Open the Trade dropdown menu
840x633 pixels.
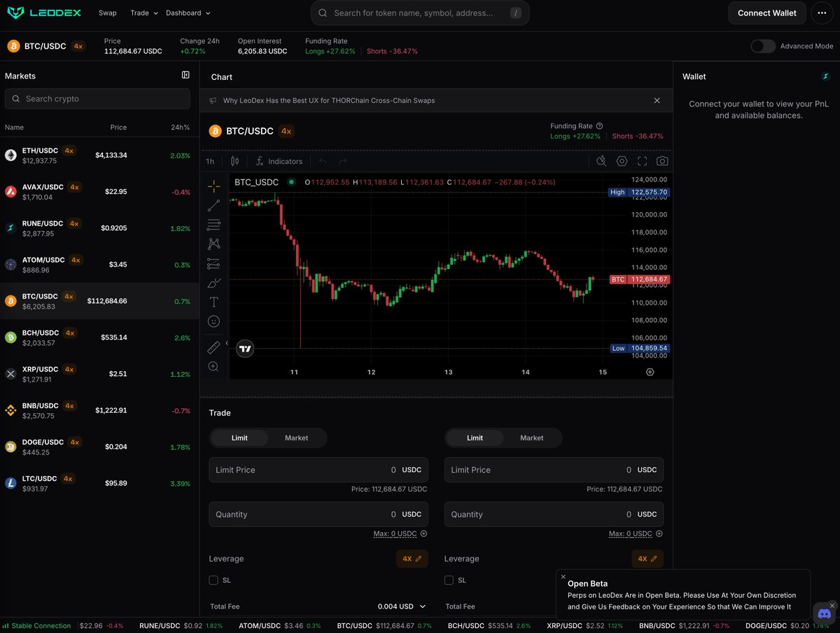(144, 13)
